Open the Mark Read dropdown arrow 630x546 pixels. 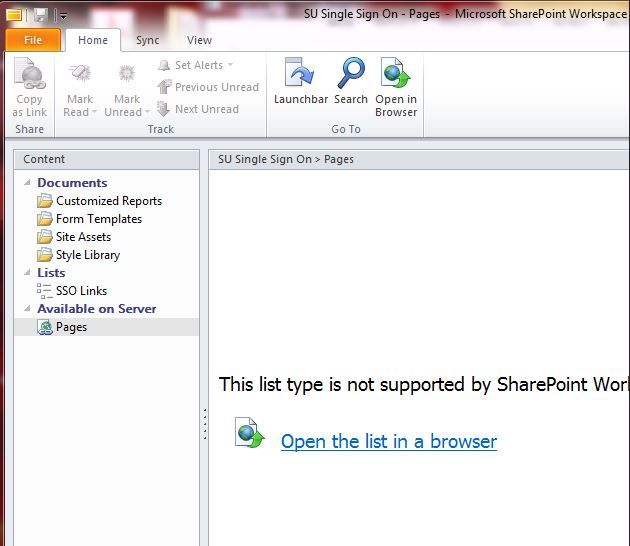click(94, 112)
